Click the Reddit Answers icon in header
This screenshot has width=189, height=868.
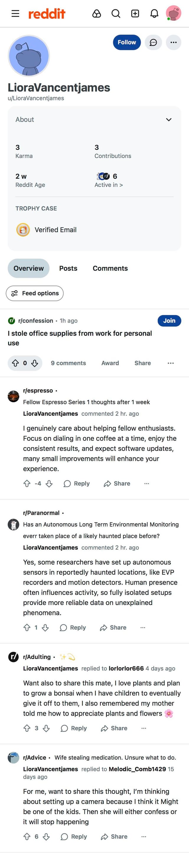[x=97, y=14]
